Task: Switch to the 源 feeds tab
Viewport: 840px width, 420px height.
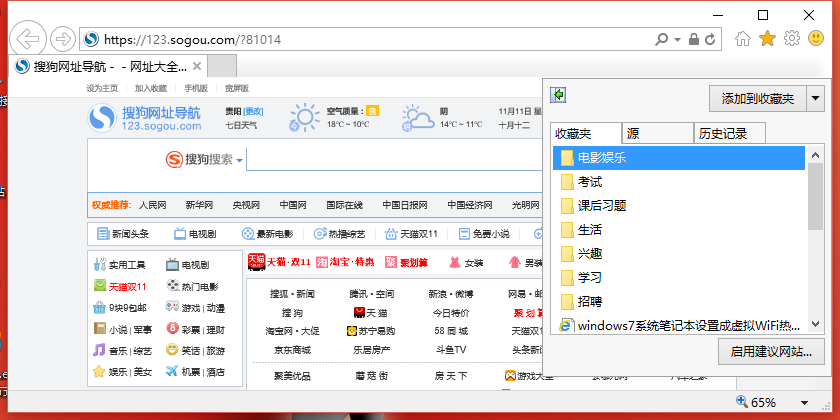Action: pos(657,133)
